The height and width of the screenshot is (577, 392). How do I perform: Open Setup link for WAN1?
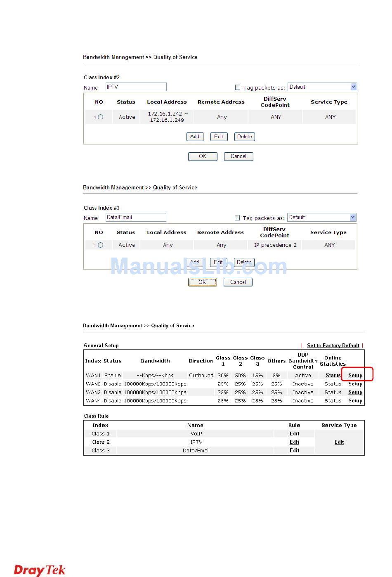pyautogui.click(x=355, y=376)
